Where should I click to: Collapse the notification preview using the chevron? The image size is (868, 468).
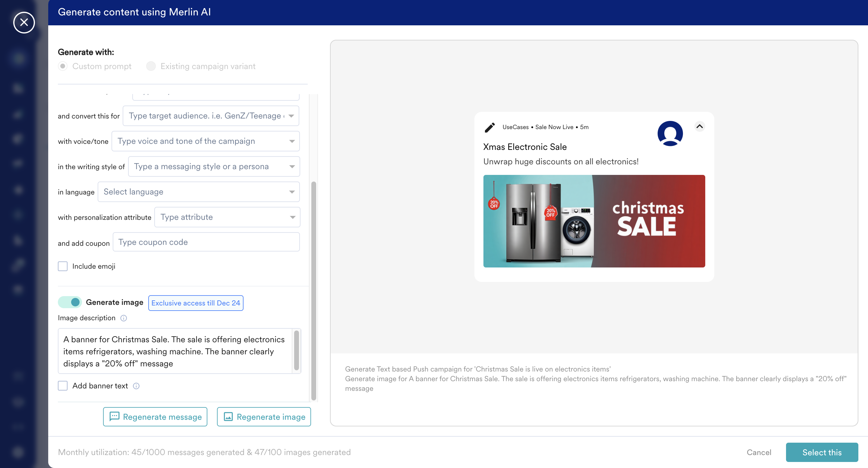coord(700,126)
